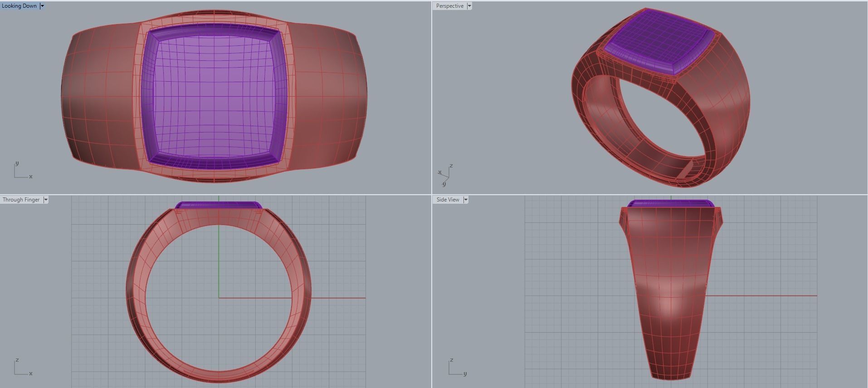Open the Looking Down viewport menu arrow
The width and height of the screenshot is (868, 388).
[x=42, y=6]
